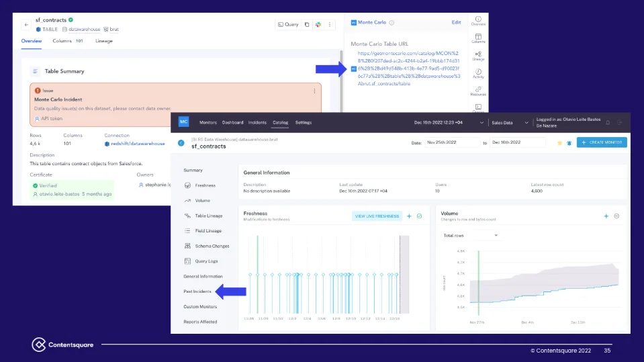Open the Dashboard menu item

(232, 123)
